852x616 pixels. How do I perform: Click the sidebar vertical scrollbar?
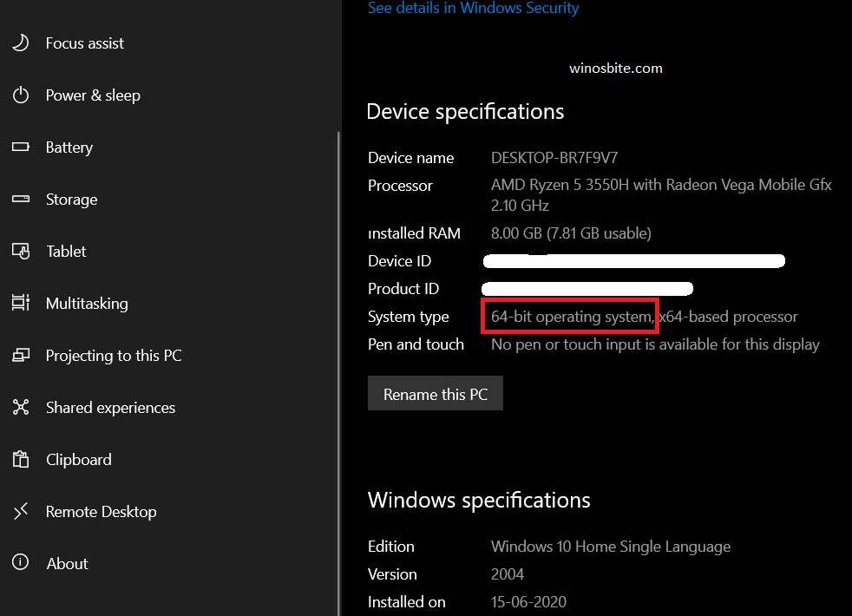click(338, 347)
